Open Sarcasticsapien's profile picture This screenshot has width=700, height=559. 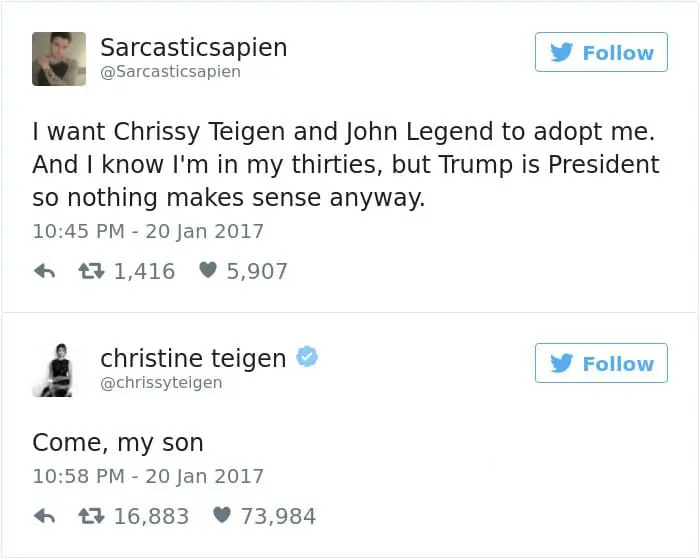[59, 58]
